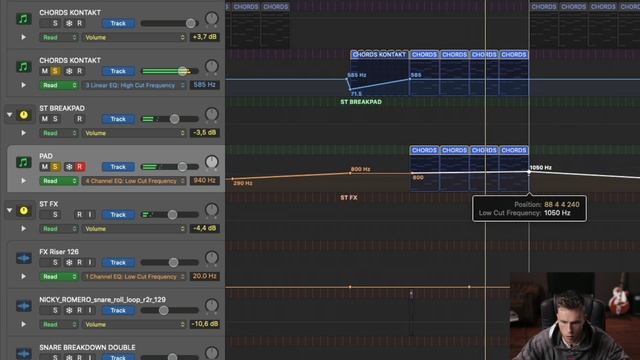Open the FX Riser 126 Read automation dropdown
Screen dimensions: 640x360
[x=58, y=277]
